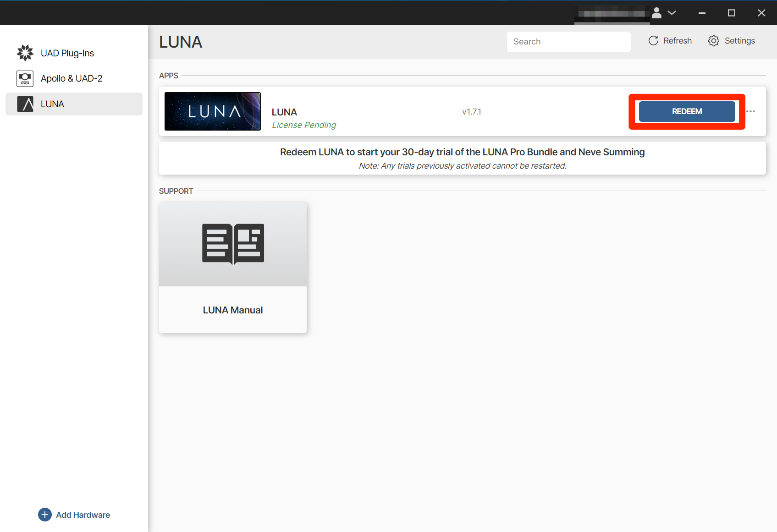The height and width of the screenshot is (532, 777).
Task: Click the Add Hardware link
Action: tap(83, 515)
